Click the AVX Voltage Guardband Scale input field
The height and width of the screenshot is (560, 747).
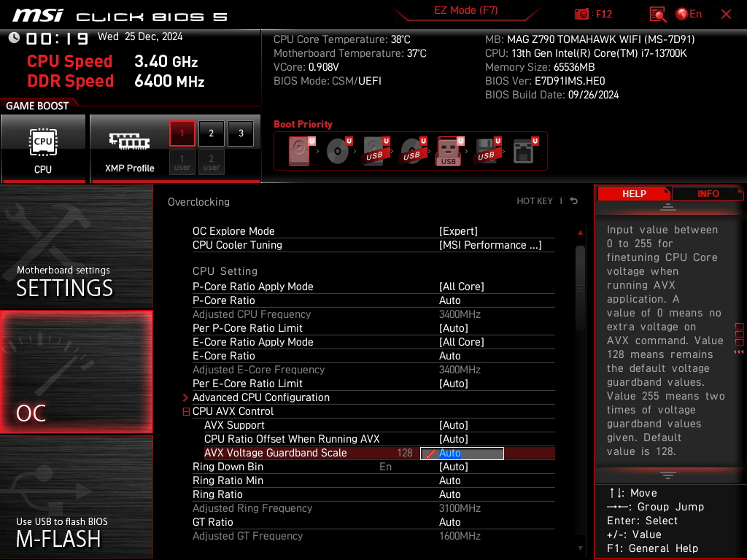tap(462, 454)
